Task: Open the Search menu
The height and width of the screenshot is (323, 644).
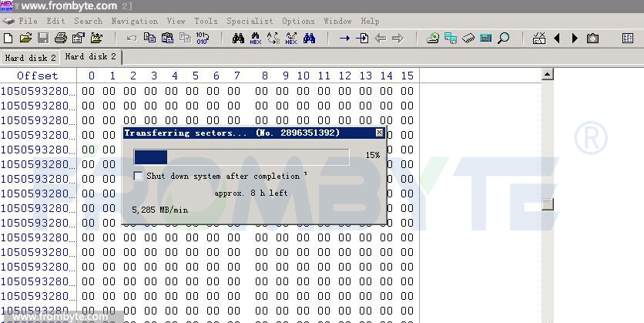Action: pos(88,21)
